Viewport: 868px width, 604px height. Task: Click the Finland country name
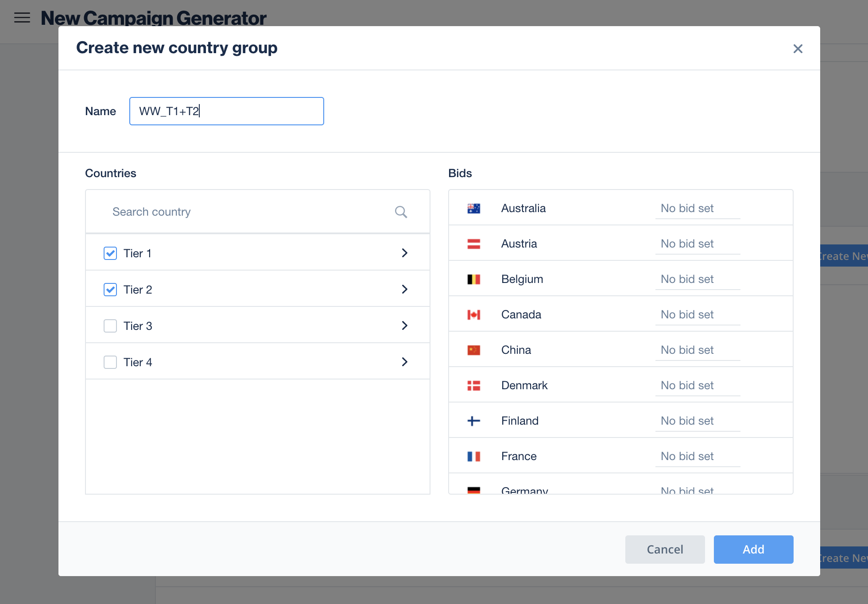pos(520,421)
